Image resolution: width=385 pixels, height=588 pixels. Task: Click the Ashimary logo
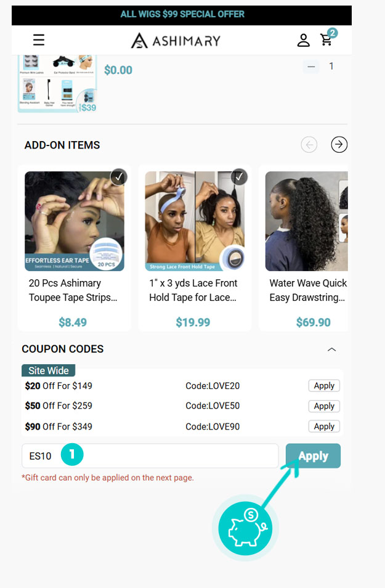pos(176,41)
